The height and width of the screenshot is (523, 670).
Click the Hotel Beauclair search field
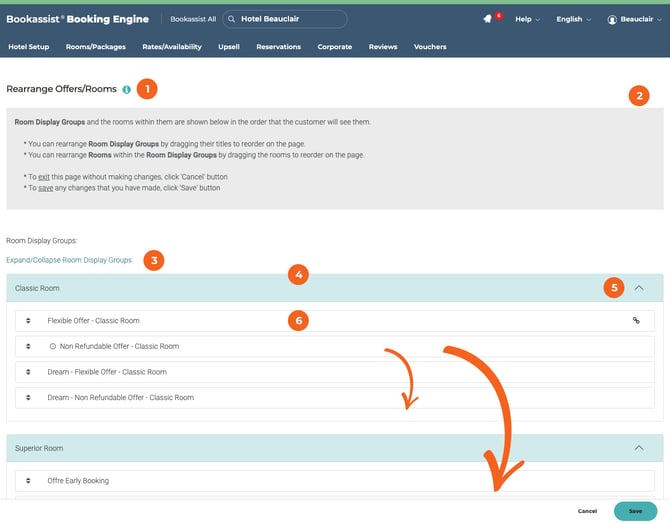click(x=285, y=19)
